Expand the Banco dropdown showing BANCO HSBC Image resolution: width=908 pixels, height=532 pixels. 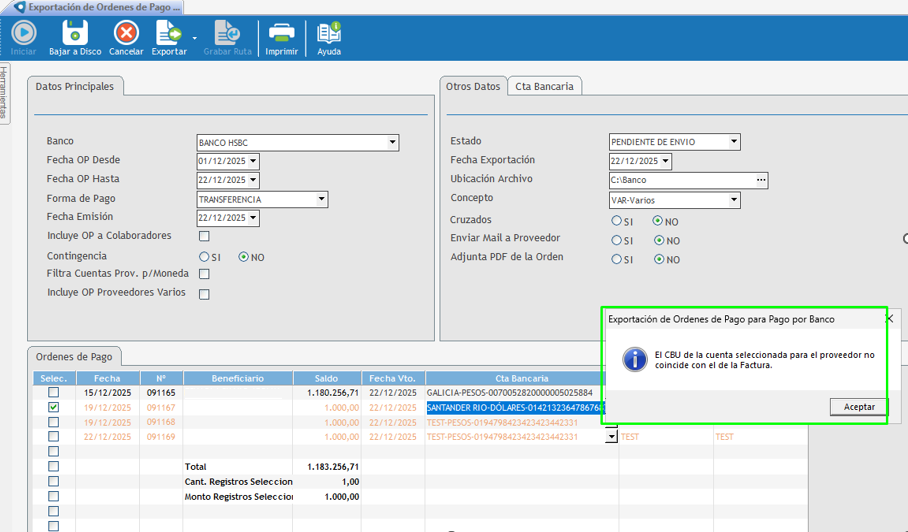point(392,142)
